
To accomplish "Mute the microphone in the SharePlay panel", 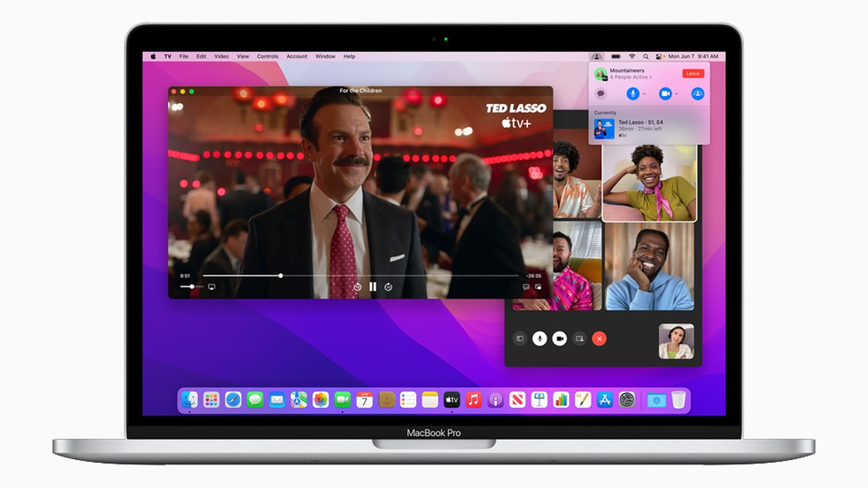I will coord(633,93).
